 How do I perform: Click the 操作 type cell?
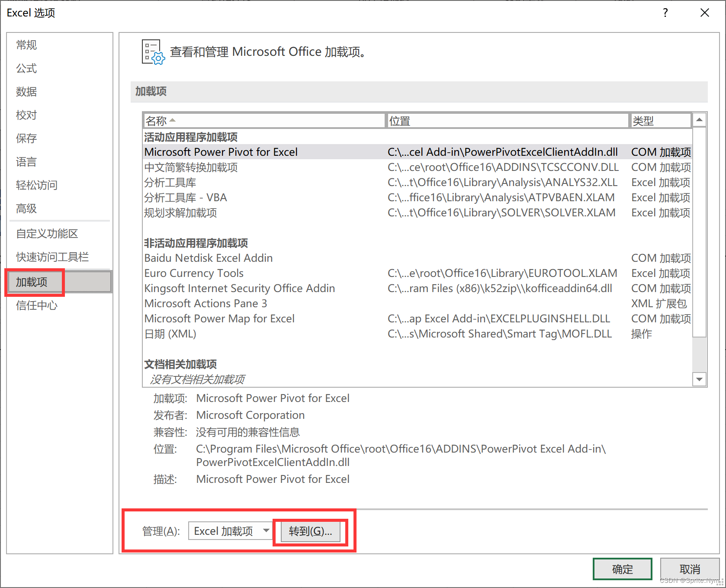click(x=642, y=334)
